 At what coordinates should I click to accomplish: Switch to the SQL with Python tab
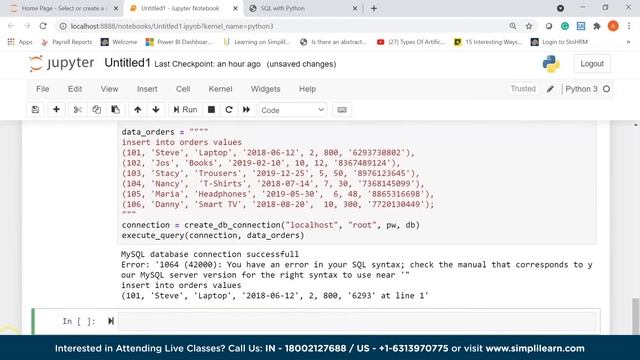pyautogui.click(x=302, y=8)
